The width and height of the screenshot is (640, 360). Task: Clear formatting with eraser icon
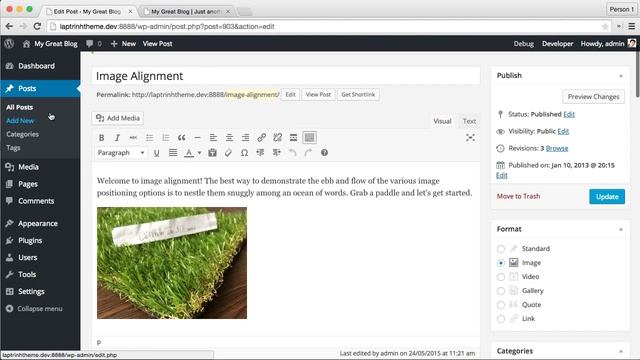228,153
